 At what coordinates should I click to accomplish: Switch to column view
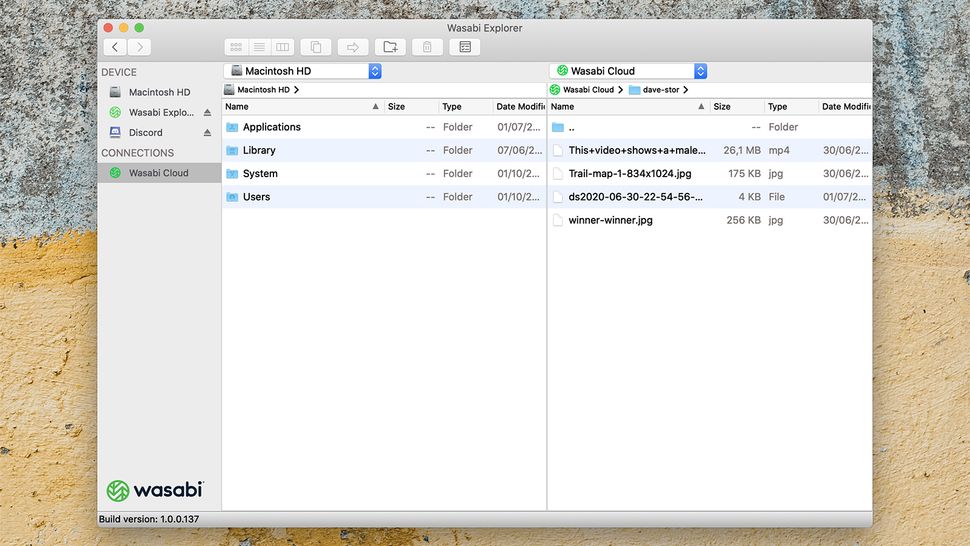coord(283,47)
